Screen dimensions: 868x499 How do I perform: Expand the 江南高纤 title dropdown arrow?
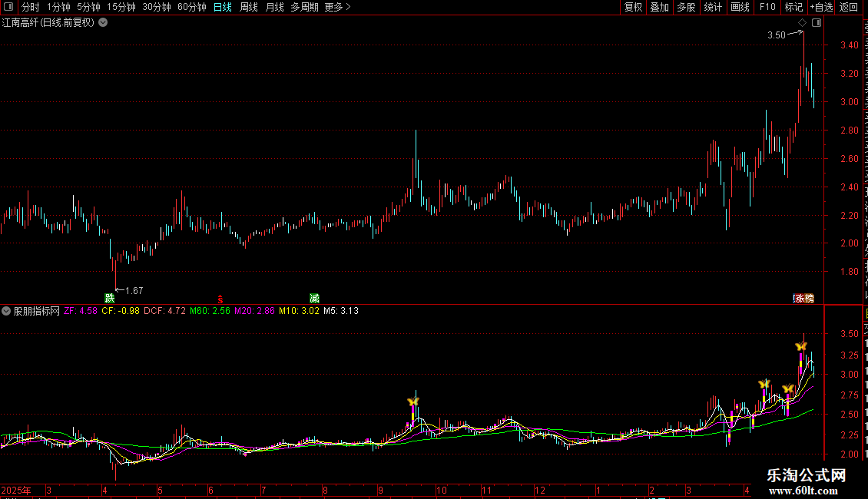(x=103, y=23)
